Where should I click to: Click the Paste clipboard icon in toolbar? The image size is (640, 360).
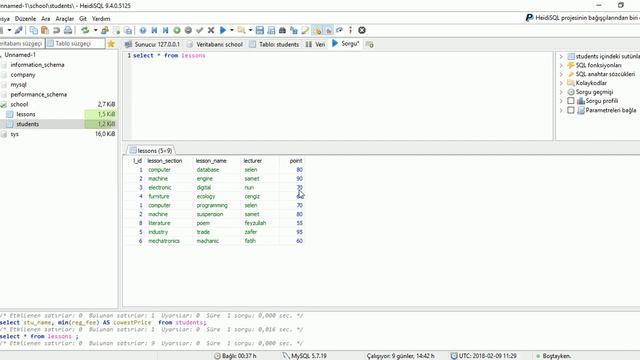point(45,30)
